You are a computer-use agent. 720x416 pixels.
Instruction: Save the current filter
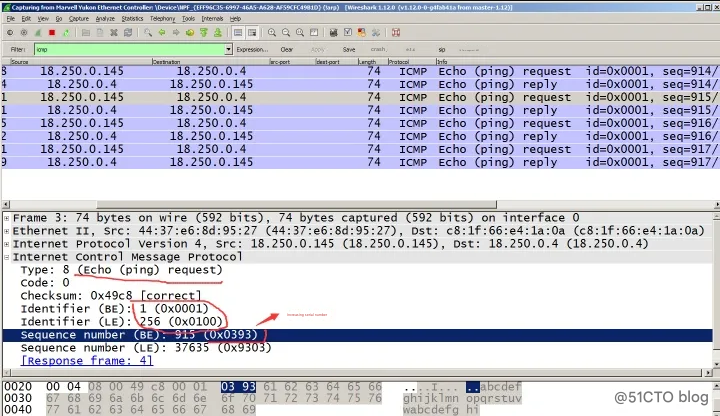point(349,50)
